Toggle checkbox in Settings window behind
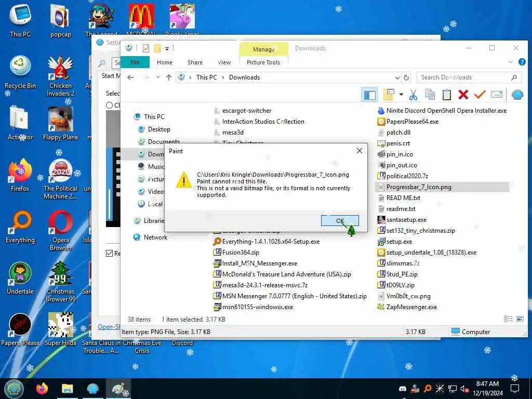532x399 pixels. click(109, 253)
